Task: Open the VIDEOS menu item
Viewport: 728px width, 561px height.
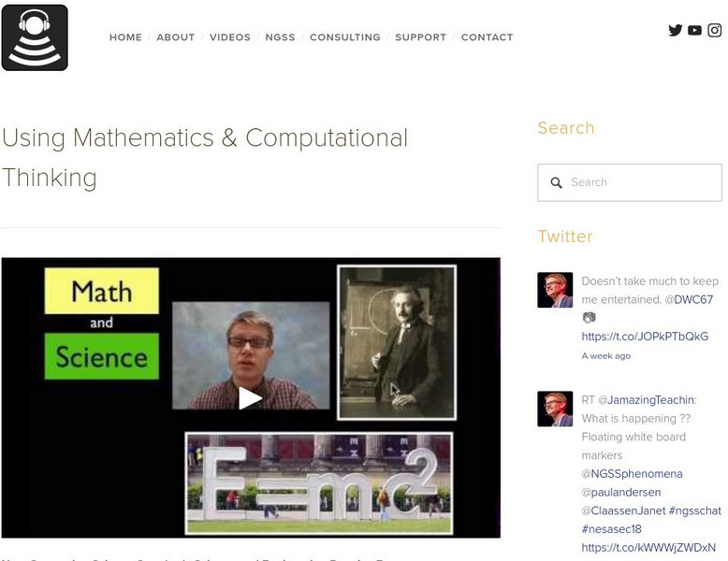Action: coord(230,37)
